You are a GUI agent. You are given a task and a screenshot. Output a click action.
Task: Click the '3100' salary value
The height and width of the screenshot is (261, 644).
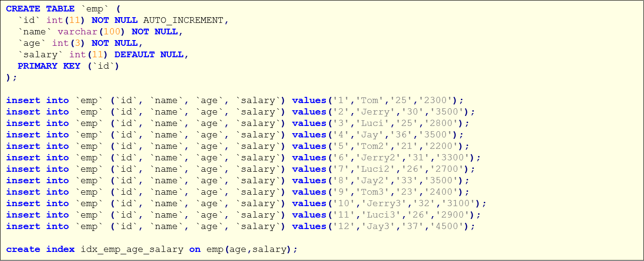458,203
